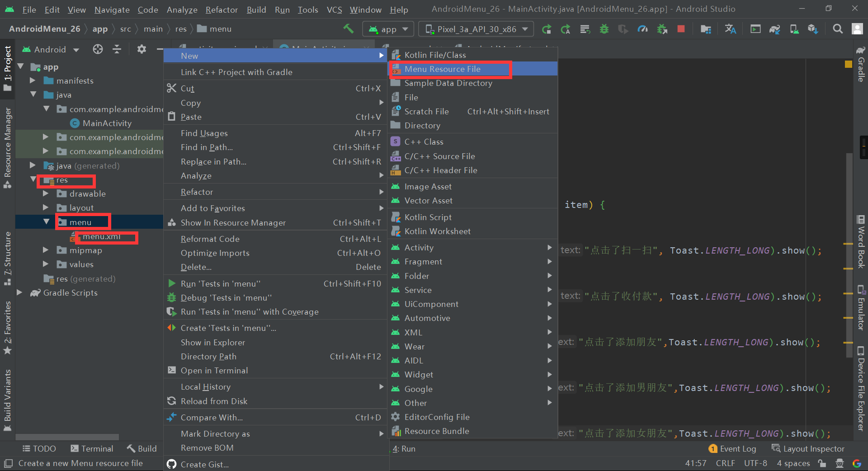Open the Refactor menu in menu bar
The width and height of the screenshot is (868, 471).
[222, 9]
